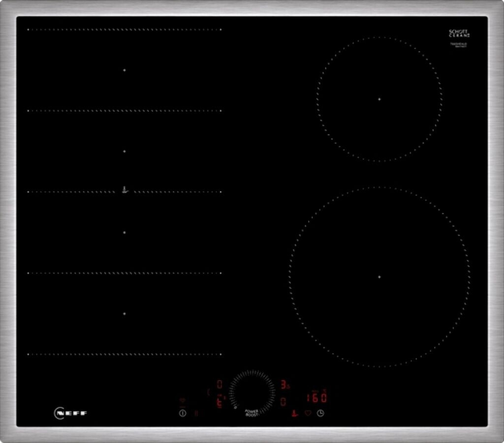Touch center of large round cooking zone
Screen dimensions: 504x443
379,277
